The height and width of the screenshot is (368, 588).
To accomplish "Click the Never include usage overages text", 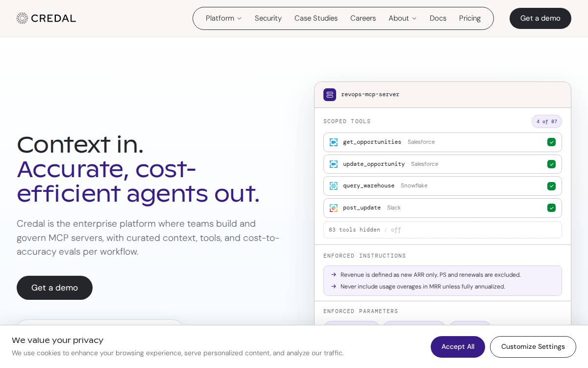I will tap(422, 287).
